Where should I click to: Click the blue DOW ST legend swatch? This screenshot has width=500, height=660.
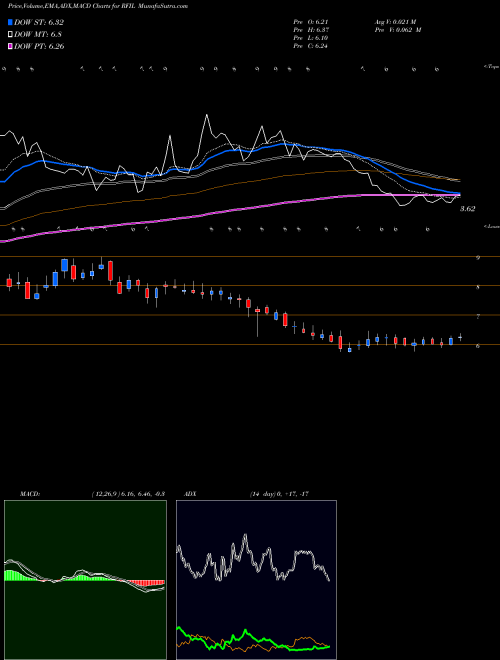tap(11, 22)
